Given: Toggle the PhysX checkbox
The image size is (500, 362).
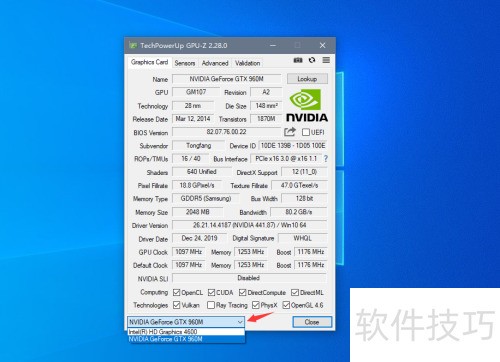Looking at the screenshot, I should coord(256,305).
